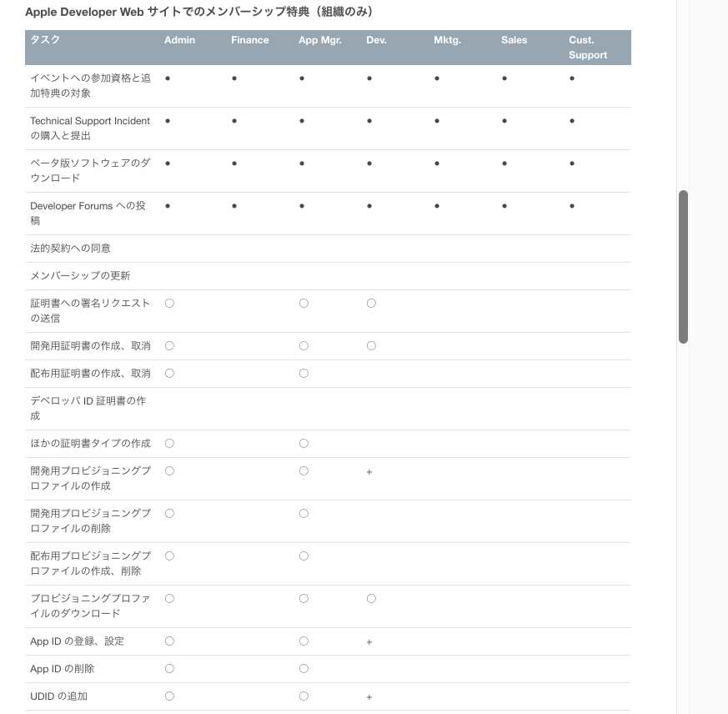The width and height of the screenshot is (728, 714).
Task: Click the App Mgr. circle for '開発用証明書の作成、取消'
Action: (x=304, y=345)
